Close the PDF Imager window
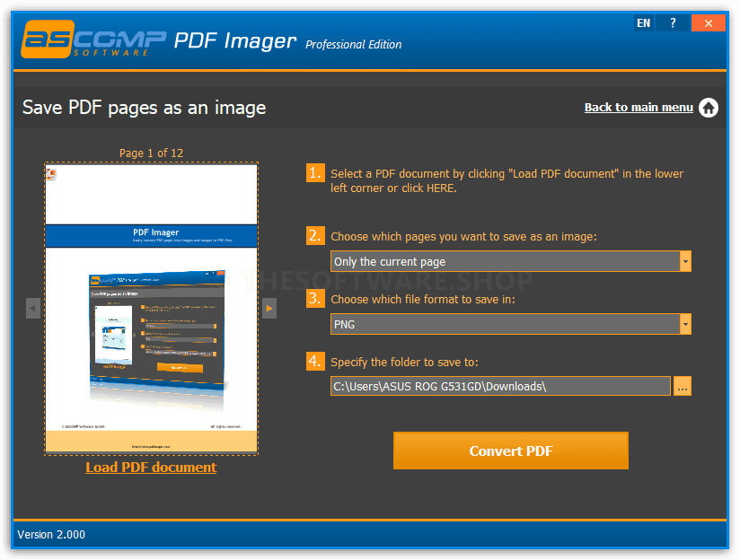Screen dimensions: 740x560 [x=708, y=22]
